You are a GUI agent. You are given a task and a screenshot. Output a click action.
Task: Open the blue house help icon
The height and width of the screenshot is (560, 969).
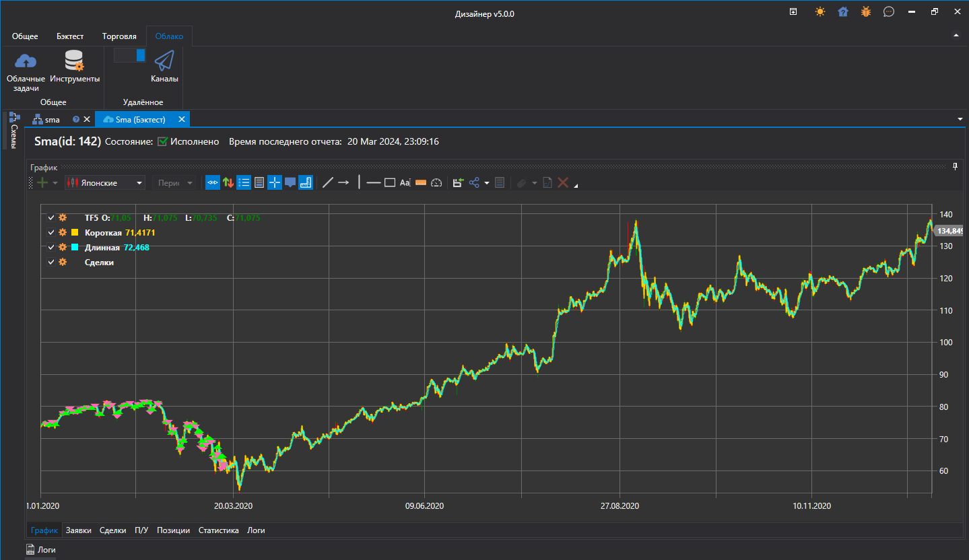[842, 12]
